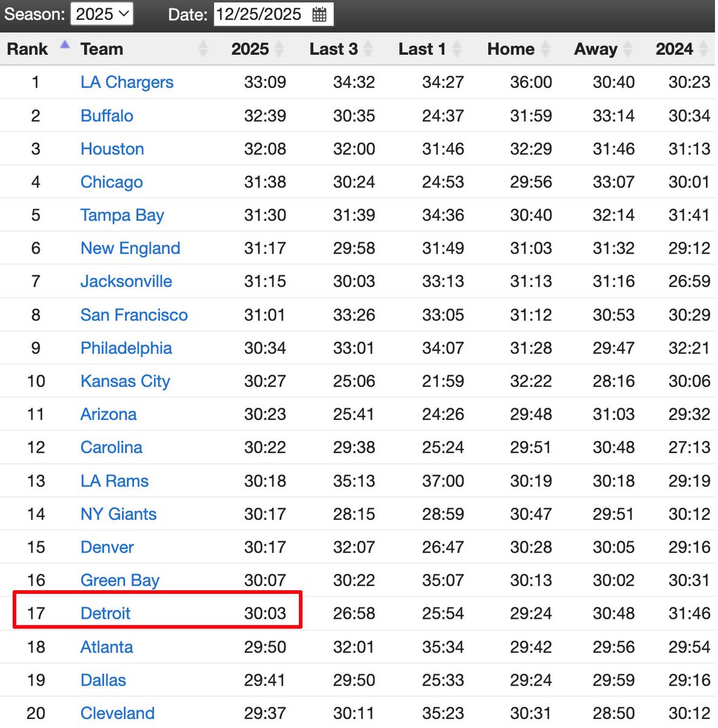Image resolution: width=718 pixels, height=728 pixels.
Task: Select Denver Last 1 value 26:47
Action: [443, 547]
